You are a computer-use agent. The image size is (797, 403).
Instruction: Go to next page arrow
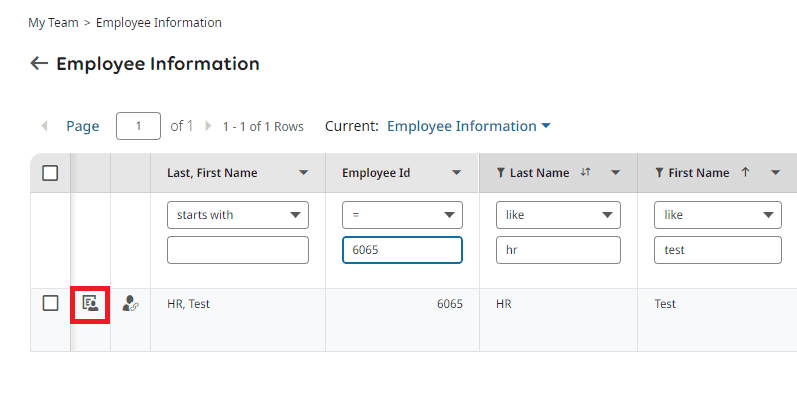208,126
